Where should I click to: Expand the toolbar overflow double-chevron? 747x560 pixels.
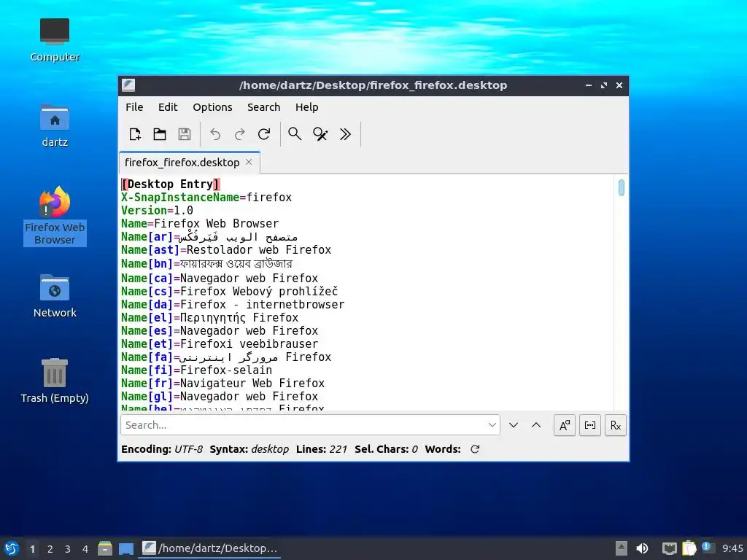pos(345,134)
